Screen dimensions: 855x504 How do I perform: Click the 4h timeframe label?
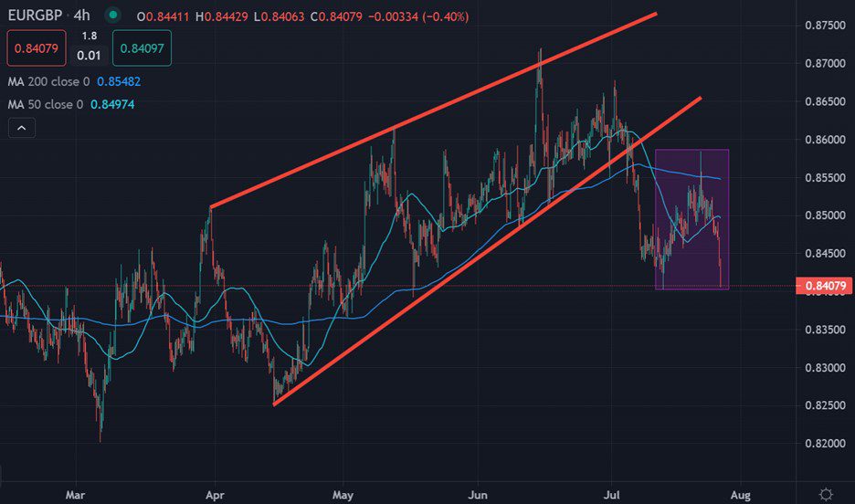pos(82,16)
